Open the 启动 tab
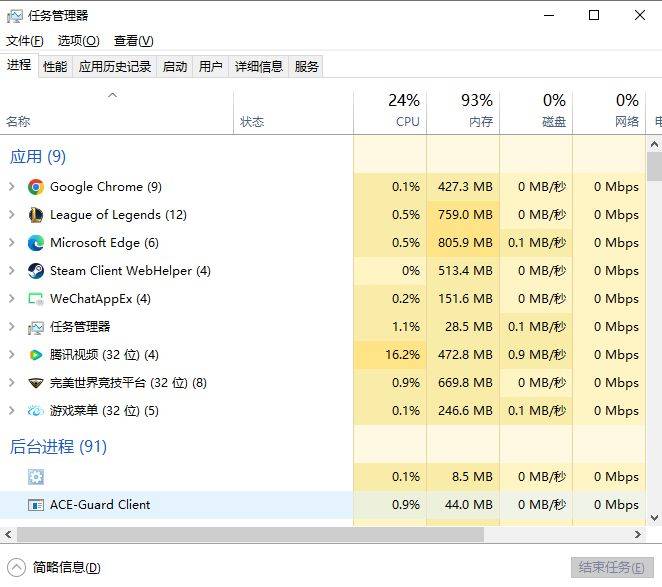Screen dimensions: 662x587 [x=175, y=67]
